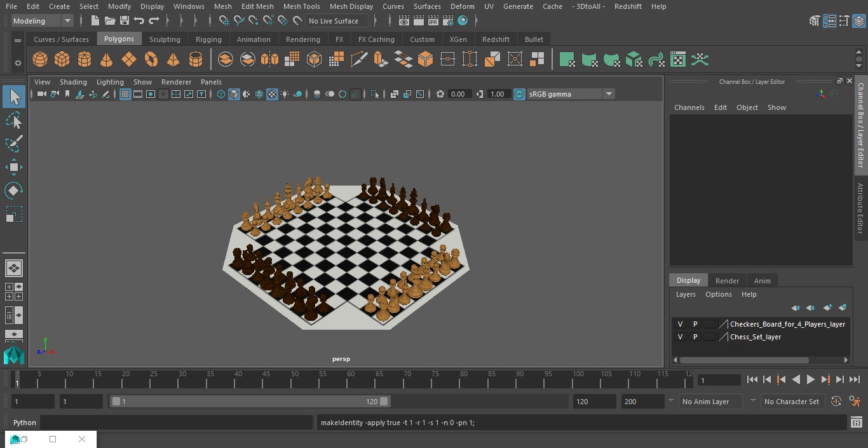Open the Mesh Tools menu

(301, 6)
